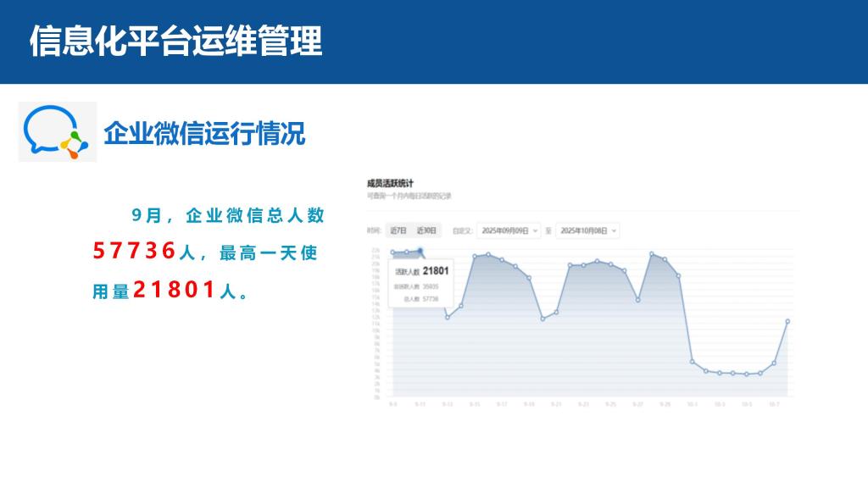Click the bold 21801 value in the tooltip
The width and height of the screenshot is (868, 488).
(x=435, y=271)
